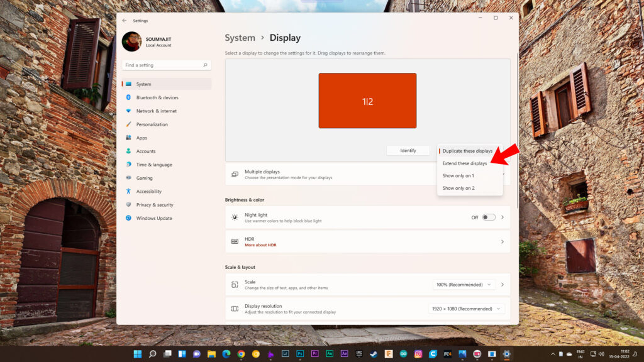Expand Night light settings with its chevron
Image resolution: width=644 pixels, height=362 pixels.
[x=502, y=217]
